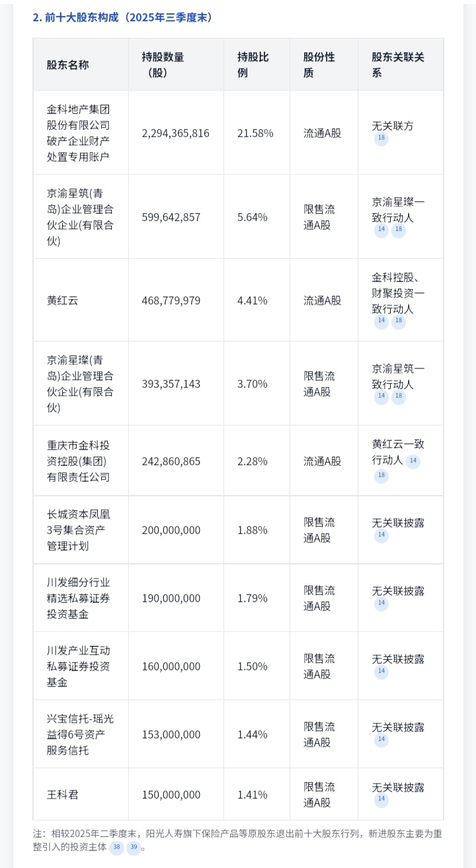Image resolution: width=476 pixels, height=868 pixels.
Task: Click the 2,294,365,816 share count cell
Action: coord(175,133)
